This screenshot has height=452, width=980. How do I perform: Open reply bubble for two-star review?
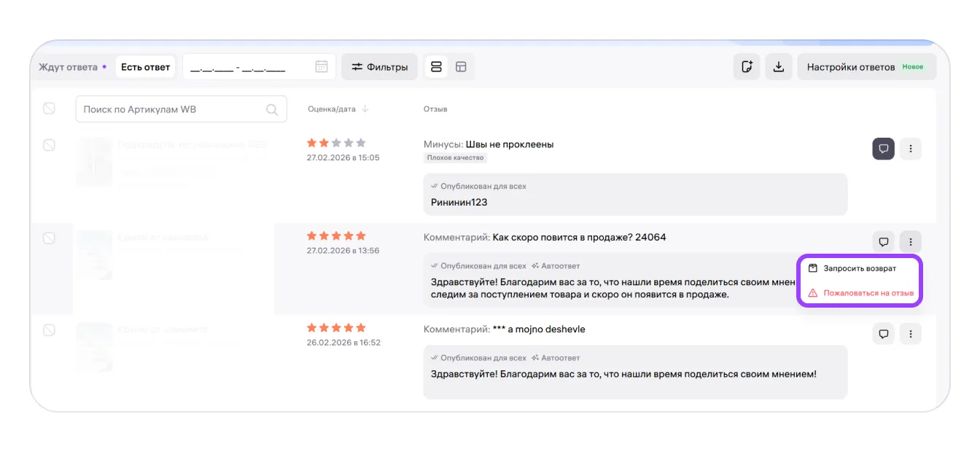(884, 149)
